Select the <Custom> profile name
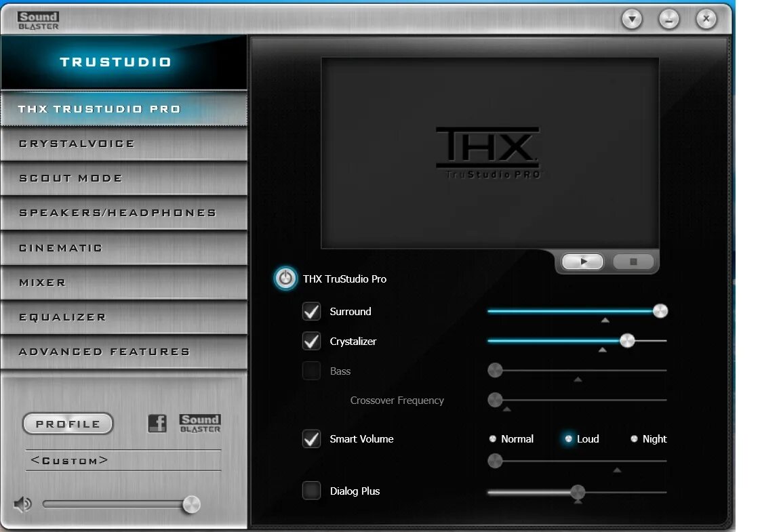781x532 pixels. (69, 460)
